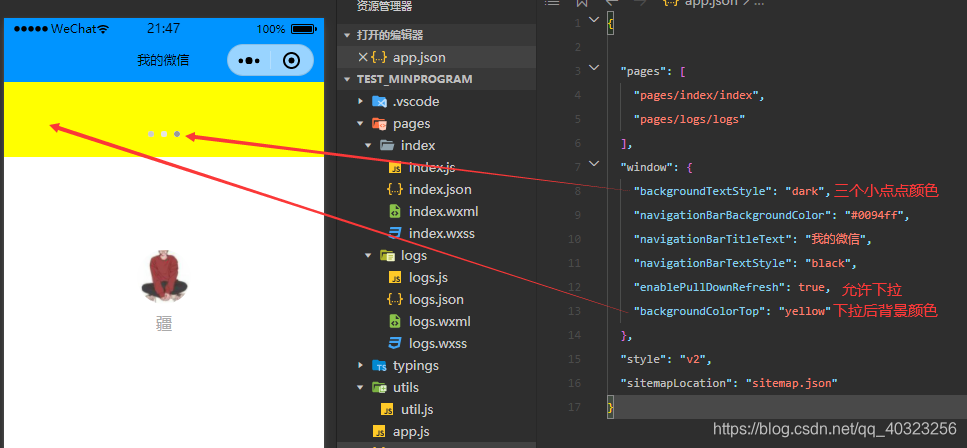Image resolution: width=967 pixels, height=448 pixels.
Task: Open the logs.js file
Action: 428,278
